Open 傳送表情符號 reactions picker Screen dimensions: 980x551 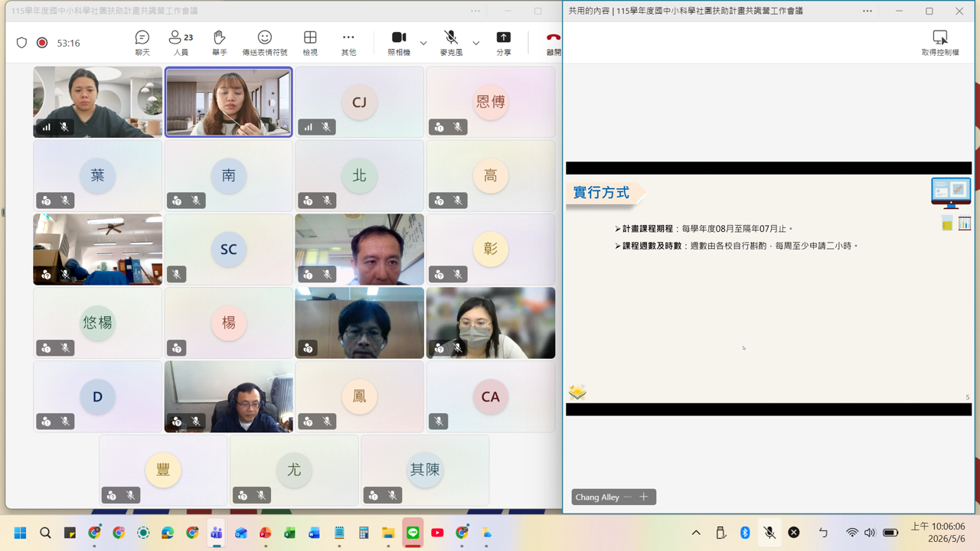[265, 43]
